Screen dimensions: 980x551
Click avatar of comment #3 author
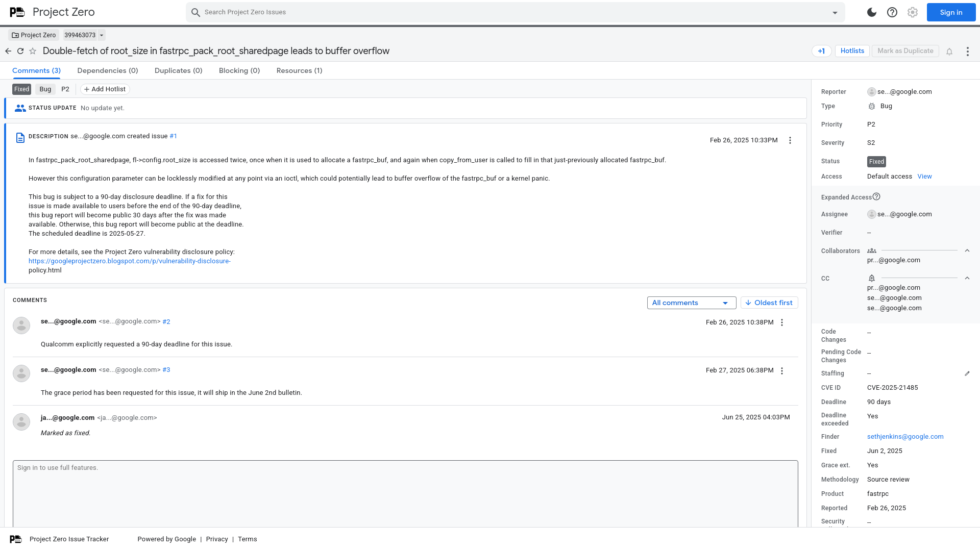21,373
